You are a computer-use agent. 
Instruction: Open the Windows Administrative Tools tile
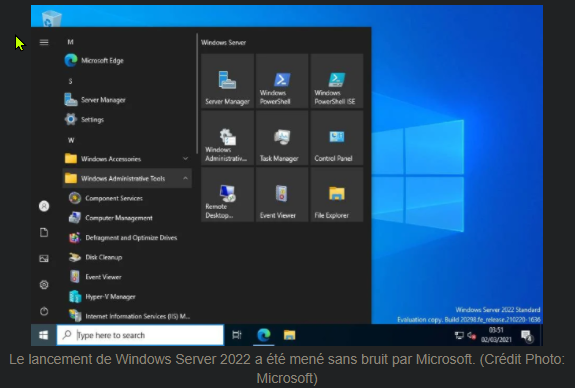click(x=227, y=138)
